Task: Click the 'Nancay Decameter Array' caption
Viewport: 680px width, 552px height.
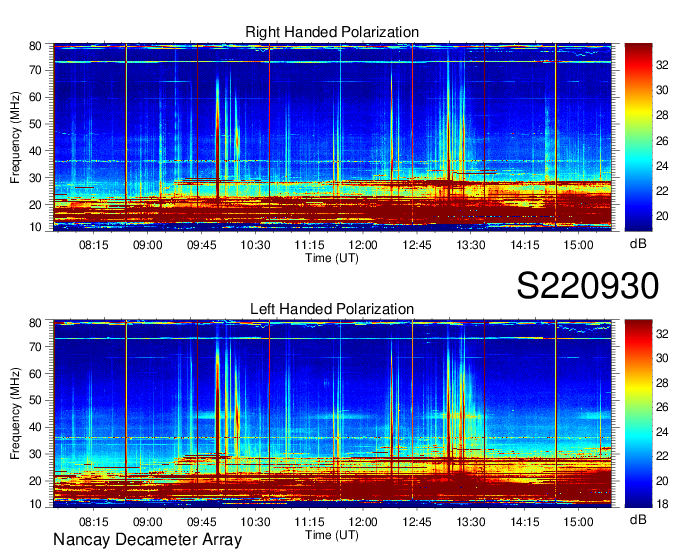Action: (x=147, y=540)
